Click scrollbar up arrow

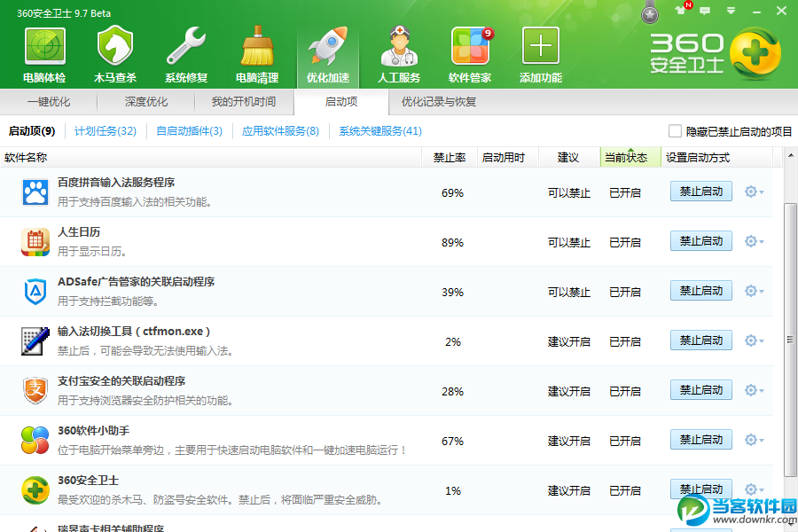(x=790, y=155)
